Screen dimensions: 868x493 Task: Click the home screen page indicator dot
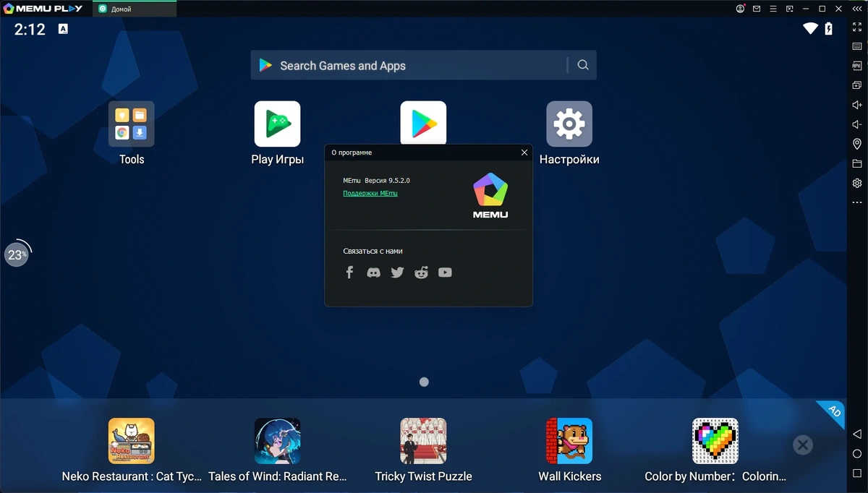pos(424,382)
